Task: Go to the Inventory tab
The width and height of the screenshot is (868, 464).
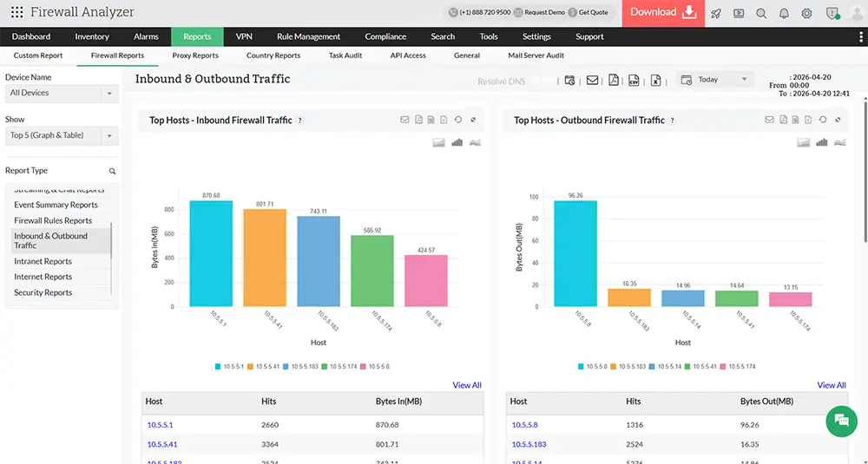Action: pos(92,36)
